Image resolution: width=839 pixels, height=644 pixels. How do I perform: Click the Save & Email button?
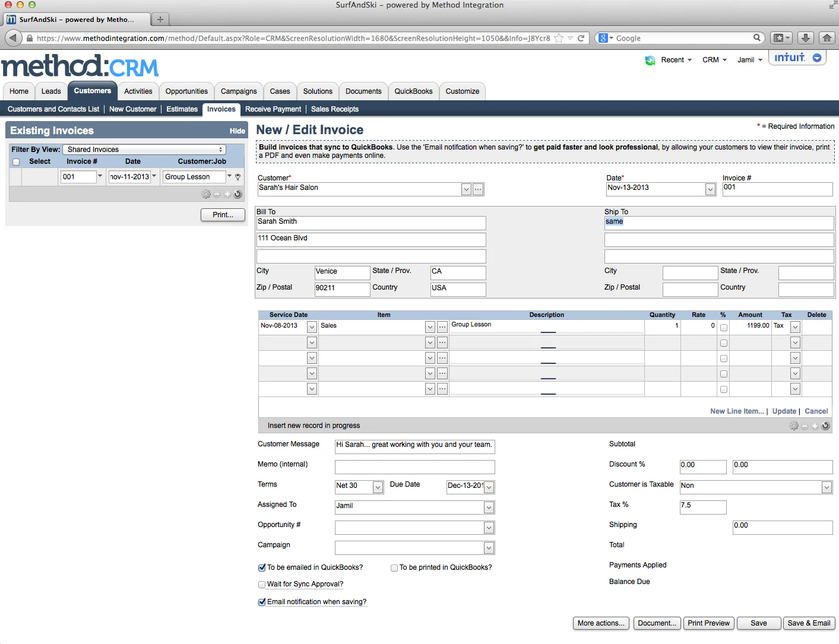(809, 623)
